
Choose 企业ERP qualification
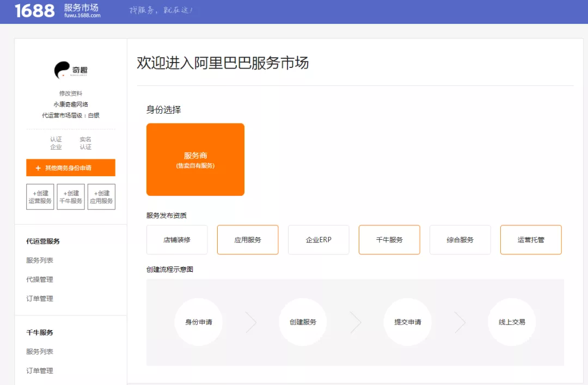[x=318, y=240]
